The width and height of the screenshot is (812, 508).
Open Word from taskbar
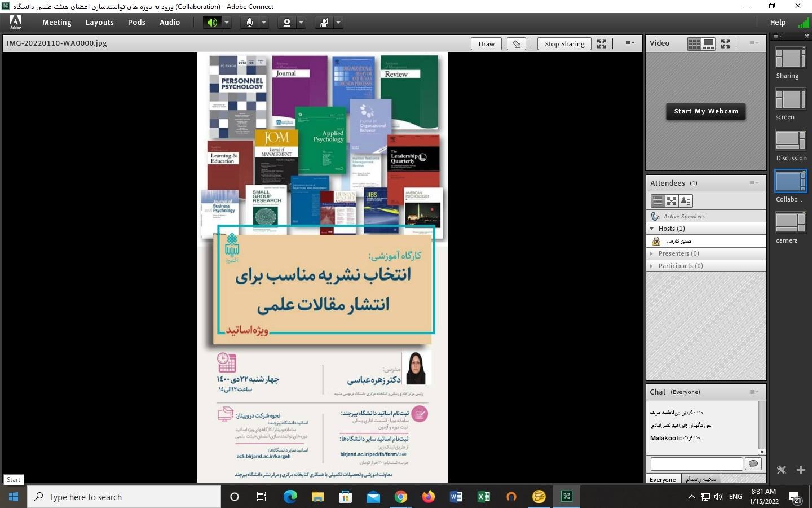click(456, 497)
